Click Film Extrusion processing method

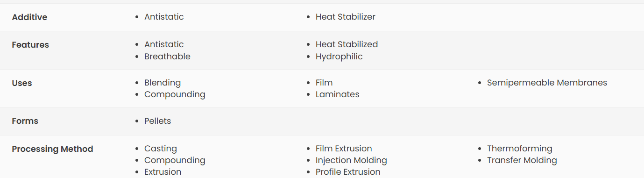tap(344, 149)
